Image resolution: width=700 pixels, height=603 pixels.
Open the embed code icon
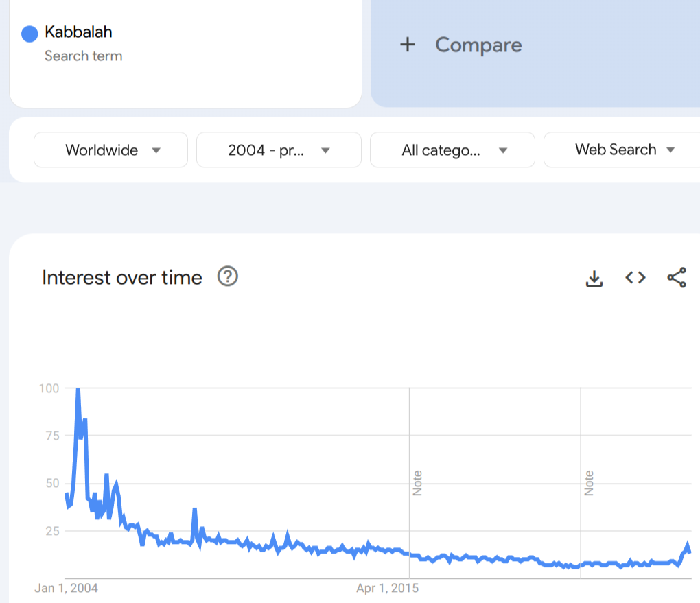pos(635,277)
